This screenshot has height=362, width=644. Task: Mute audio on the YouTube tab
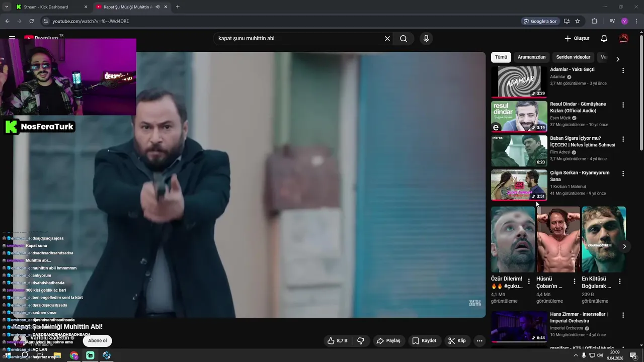tap(157, 7)
